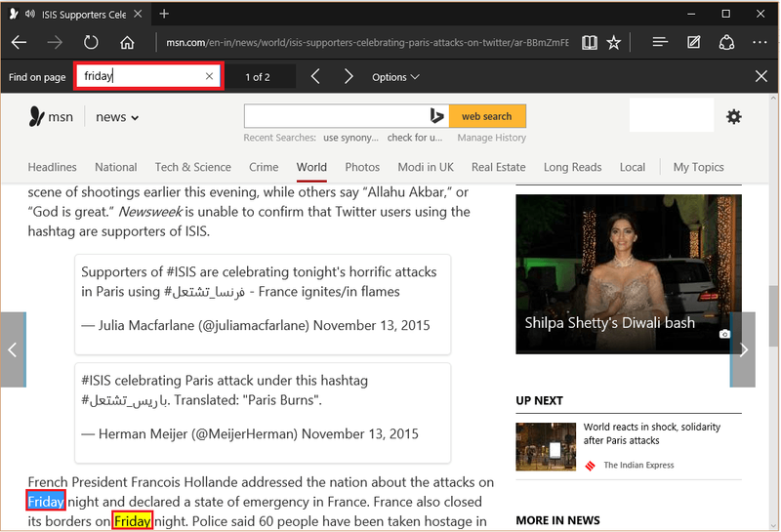This screenshot has width=781, height=532.
Task: Open the browser home page
Action: click(127, 42)
